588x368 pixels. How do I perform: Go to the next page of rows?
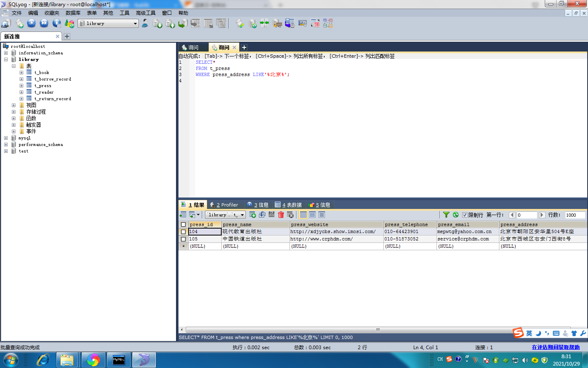(542, 215)
